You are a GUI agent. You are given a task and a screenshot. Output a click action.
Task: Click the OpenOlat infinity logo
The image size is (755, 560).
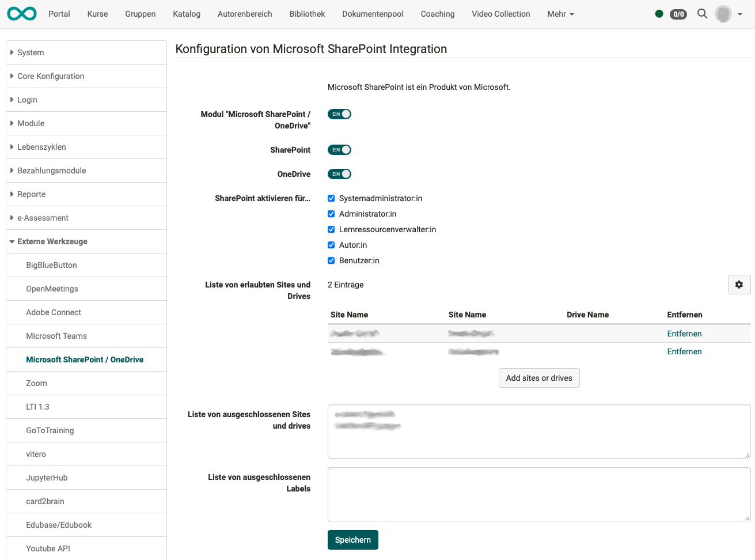[x=21, y=13]
